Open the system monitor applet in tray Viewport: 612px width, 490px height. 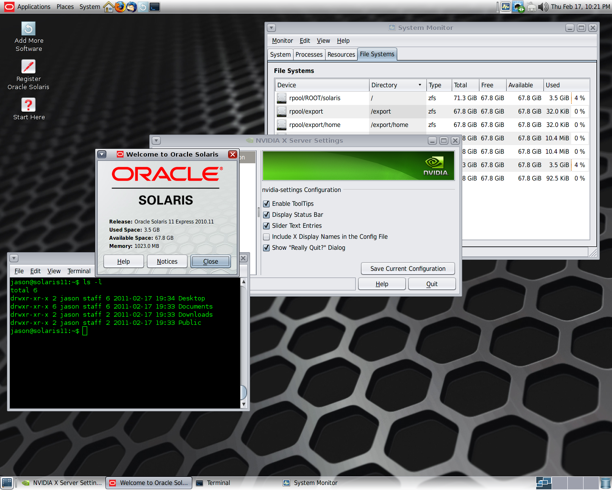pyautogui.click(x=505, y=7)
